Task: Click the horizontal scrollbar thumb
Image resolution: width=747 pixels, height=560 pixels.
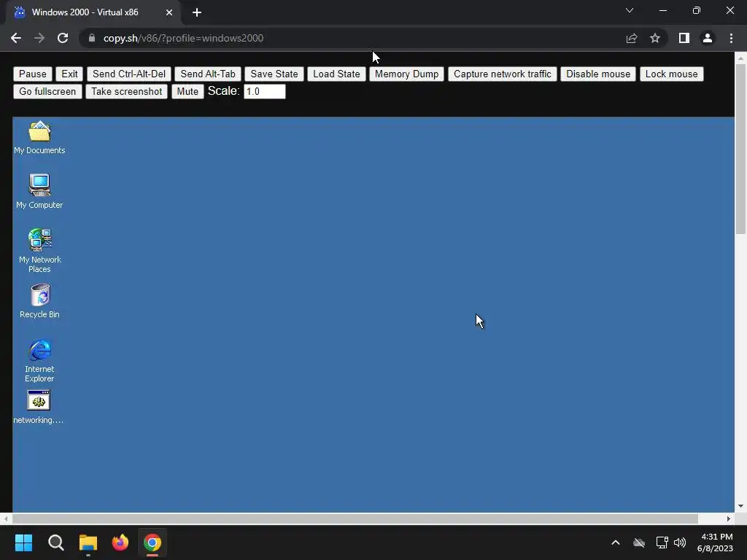Action: click(355, 518)
